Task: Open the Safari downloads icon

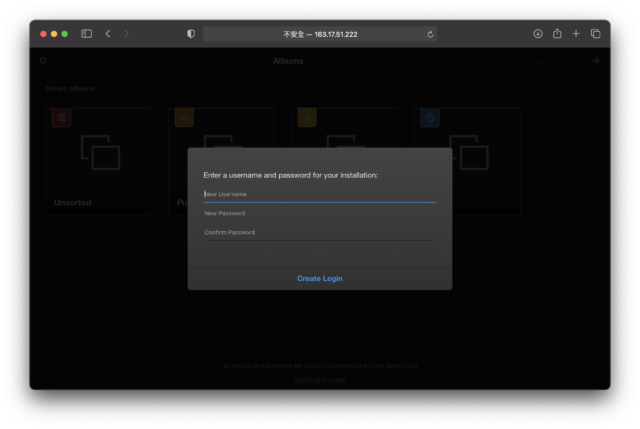Action: (x=538, y=34)
